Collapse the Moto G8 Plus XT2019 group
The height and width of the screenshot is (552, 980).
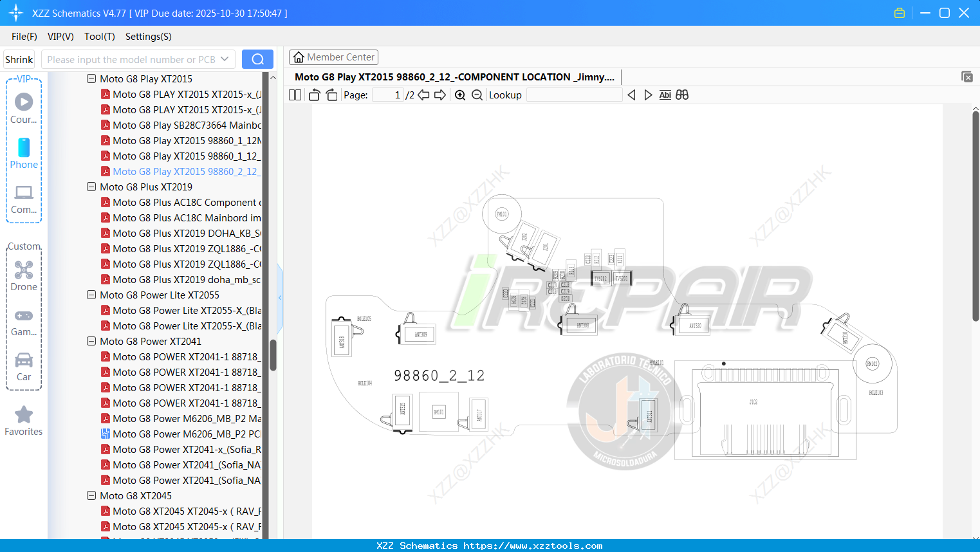tap(91, 187)
